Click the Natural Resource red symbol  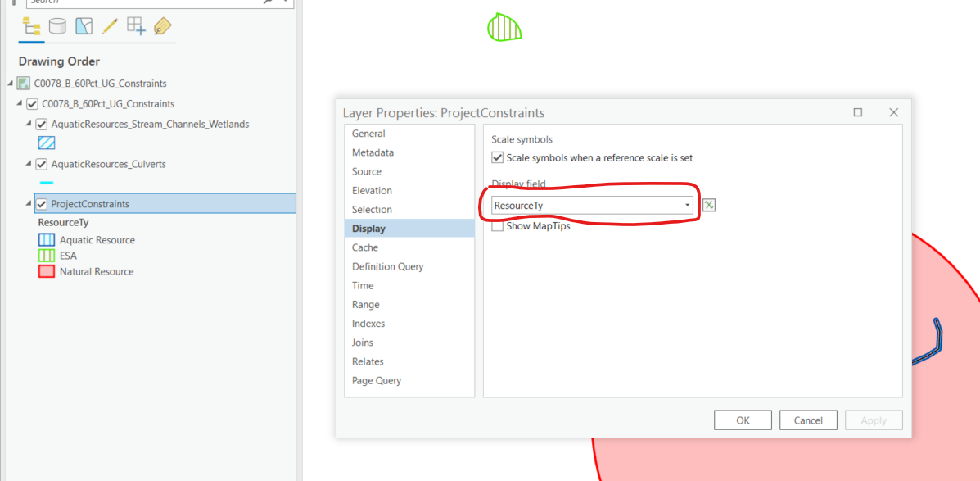[46, 271]
